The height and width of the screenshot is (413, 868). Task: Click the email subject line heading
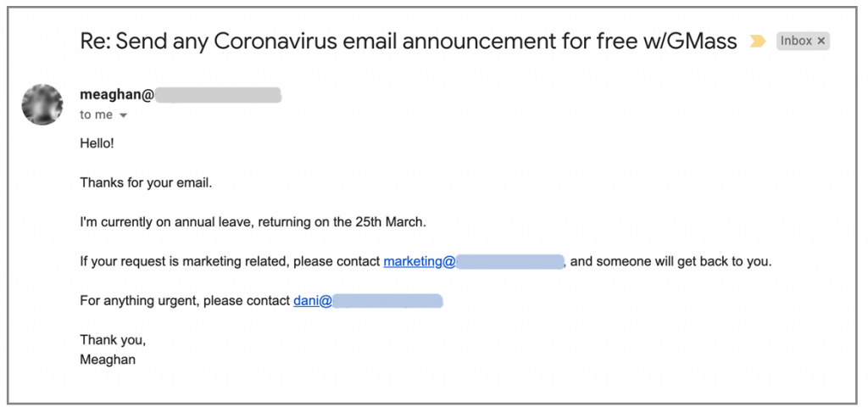click(x=408, y=40)
